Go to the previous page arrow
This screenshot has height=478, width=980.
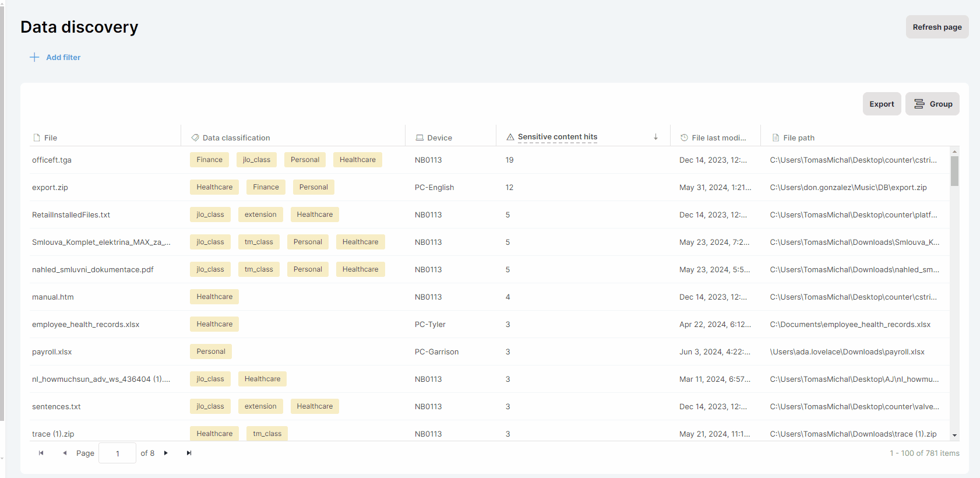tap(65, 453)
